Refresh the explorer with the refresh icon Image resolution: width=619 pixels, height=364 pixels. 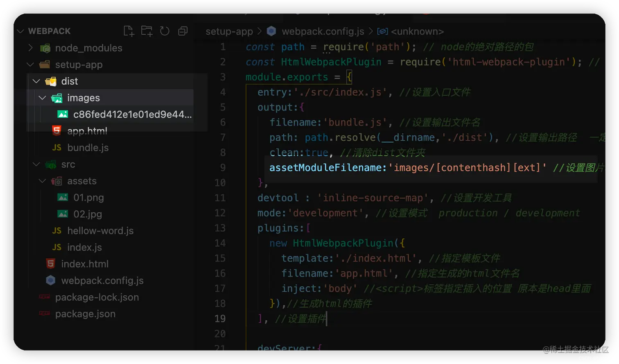click(x=165, y=31)
